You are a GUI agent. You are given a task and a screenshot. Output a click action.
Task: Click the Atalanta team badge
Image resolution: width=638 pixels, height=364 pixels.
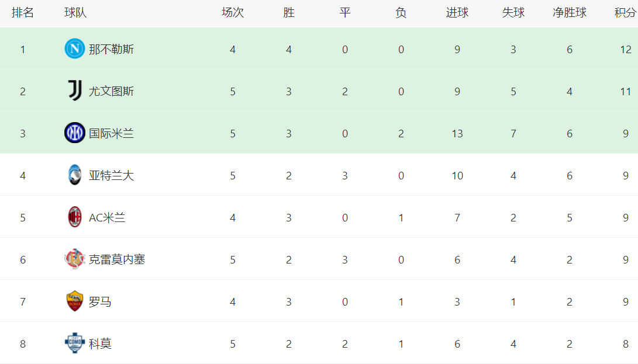[x=74, y=175]
